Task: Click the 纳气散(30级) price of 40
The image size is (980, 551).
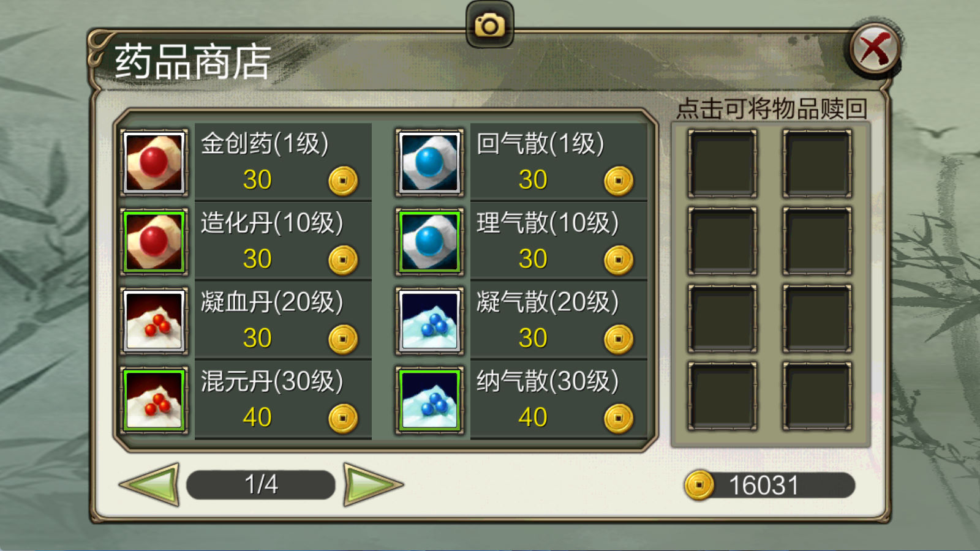Action: click(x=532, y=418)
